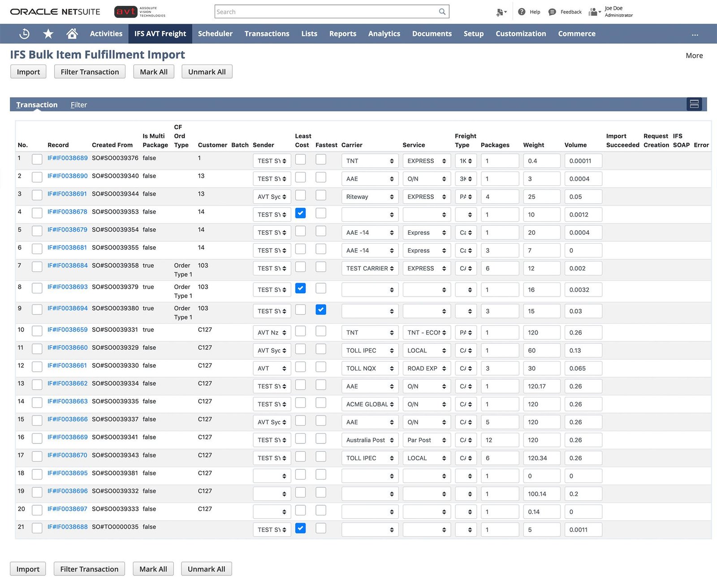This screenshot has width=717, height=588.
Task: Open the IFS AVT Freight menu
Action: 160,34
